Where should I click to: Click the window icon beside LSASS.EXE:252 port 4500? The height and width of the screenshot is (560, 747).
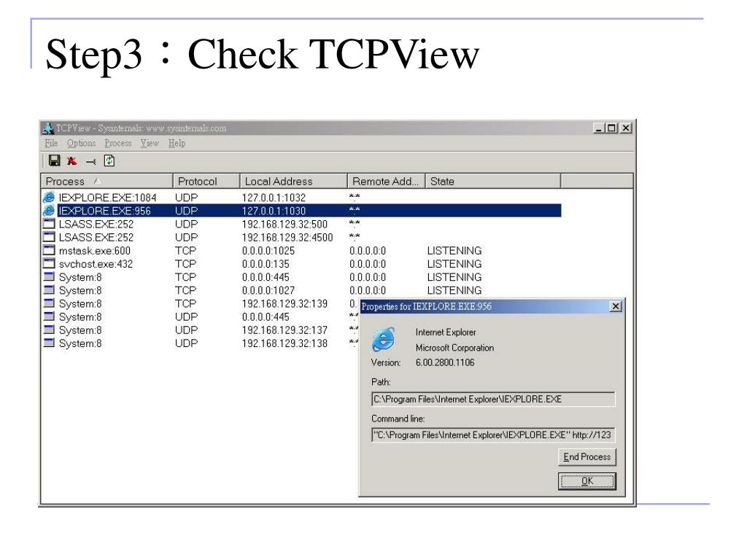pos(49,237)
